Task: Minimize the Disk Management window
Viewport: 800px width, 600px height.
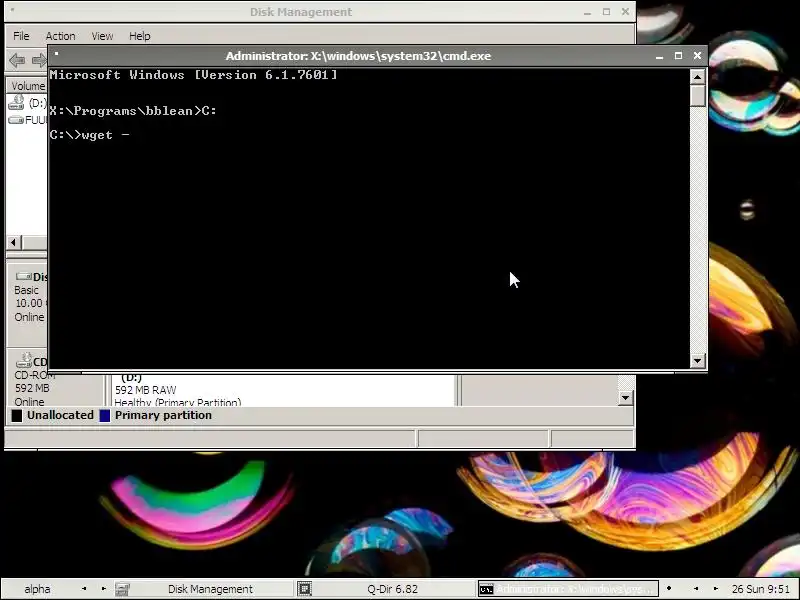Action: click(587, 12)
